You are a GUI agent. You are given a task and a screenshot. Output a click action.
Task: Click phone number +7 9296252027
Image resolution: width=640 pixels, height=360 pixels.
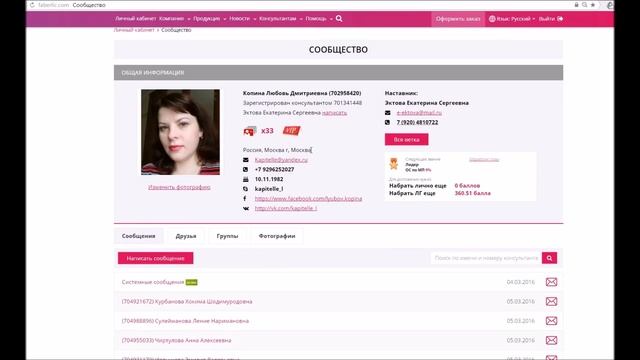[274, 169]
